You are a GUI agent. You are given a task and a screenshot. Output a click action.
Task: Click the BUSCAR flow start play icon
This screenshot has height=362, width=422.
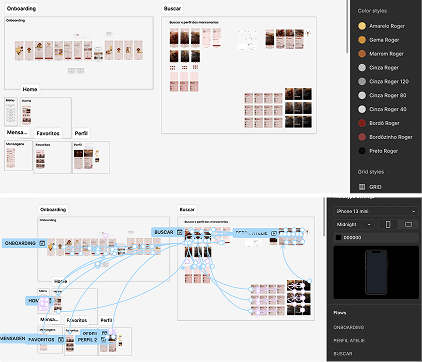(179, 232)
